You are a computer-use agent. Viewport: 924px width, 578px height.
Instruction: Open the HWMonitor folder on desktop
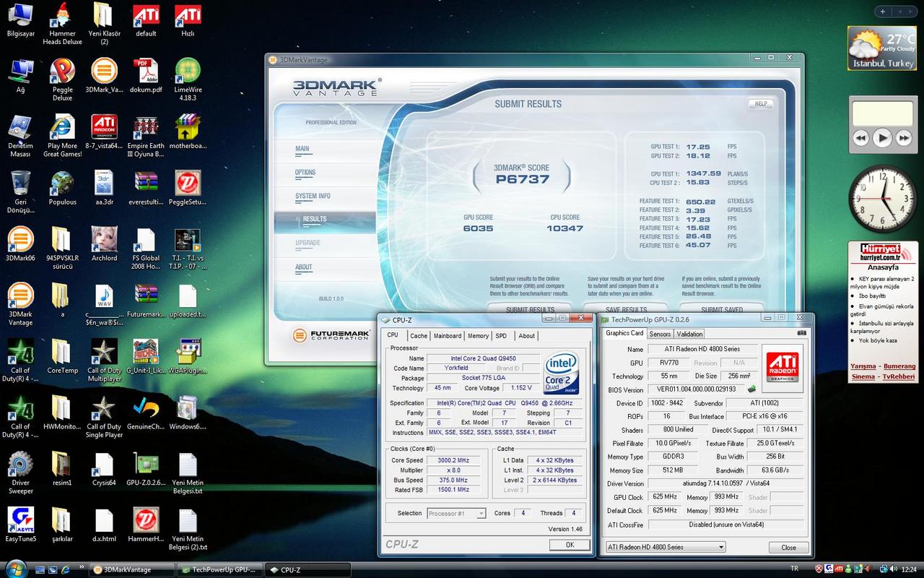pos(62,413)
